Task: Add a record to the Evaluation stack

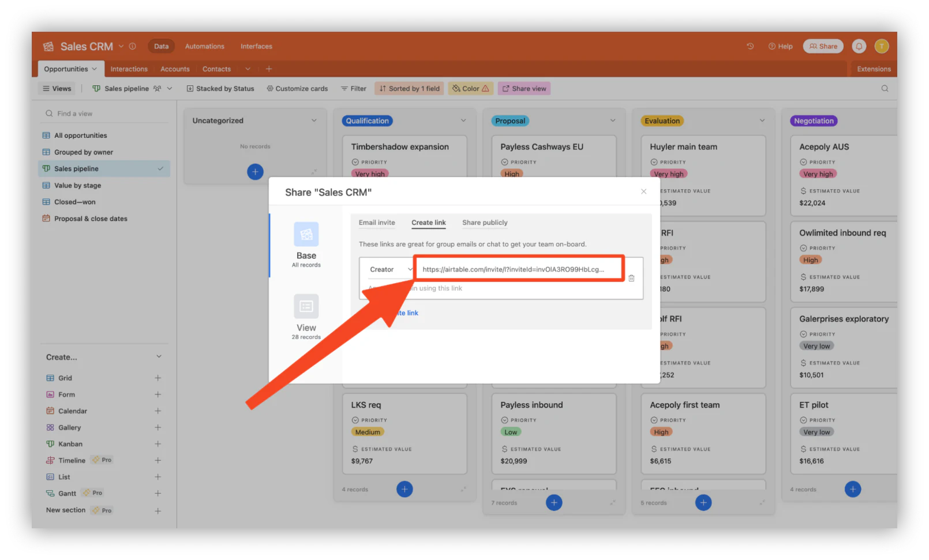Action: coord(703,502)
